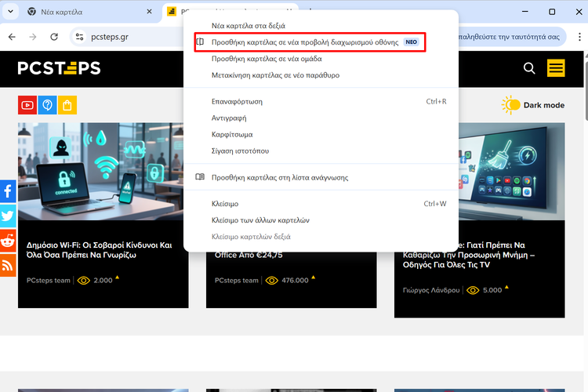Open the Δημόσιο Wi-Fi article headline
This screenshot has height=392, width=588.
(x=99, y=250)
